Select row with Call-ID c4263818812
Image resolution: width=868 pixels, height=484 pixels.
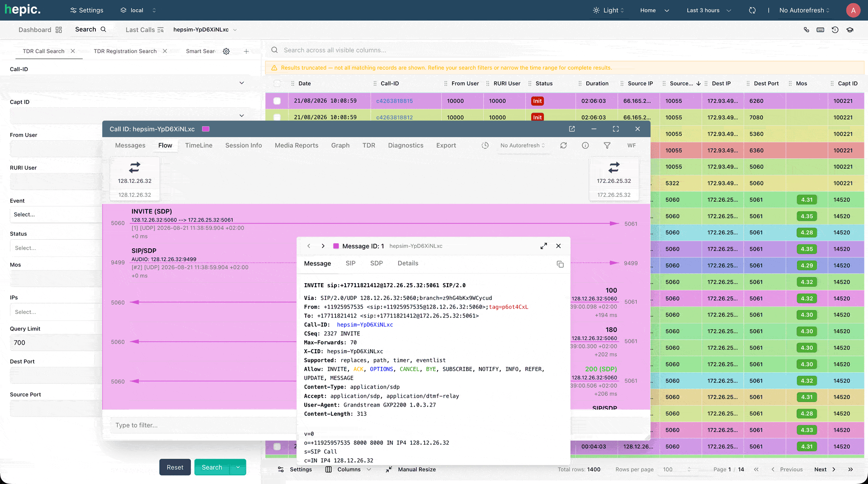coord(277,117)
